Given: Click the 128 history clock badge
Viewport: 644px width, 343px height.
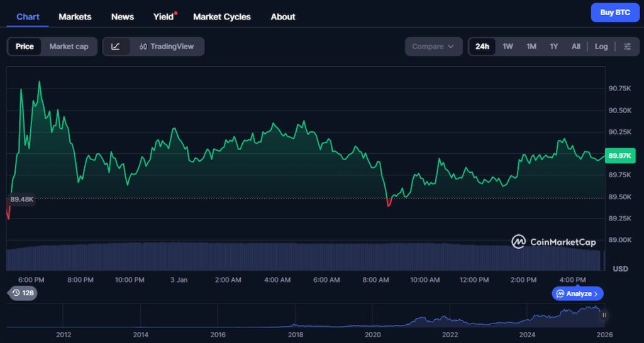Looking at the screenshot, I should click(22, 293).
